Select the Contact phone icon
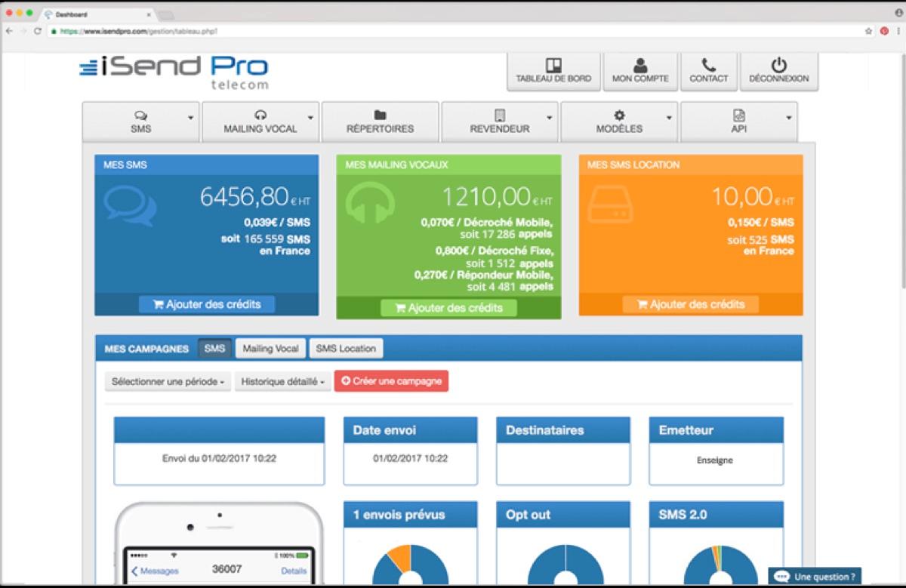906x588 pixels. pyautogui.click(x=708, y=63)
